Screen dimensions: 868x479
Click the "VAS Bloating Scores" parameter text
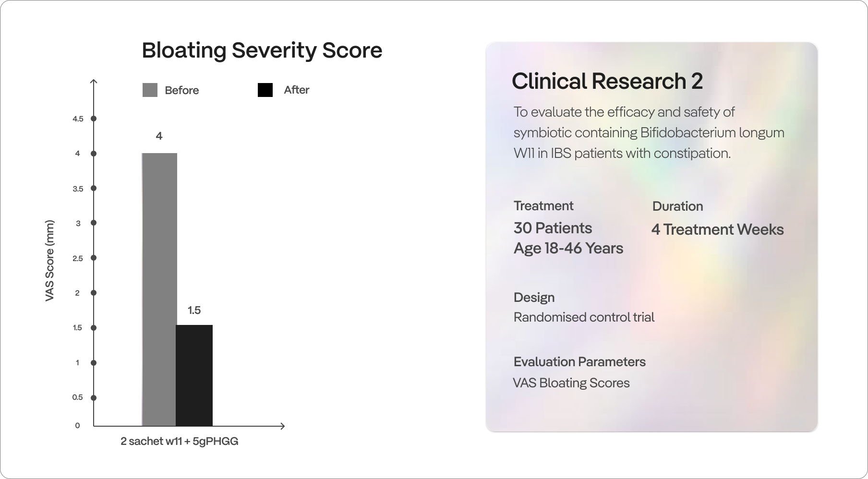(x=571, y=383)
